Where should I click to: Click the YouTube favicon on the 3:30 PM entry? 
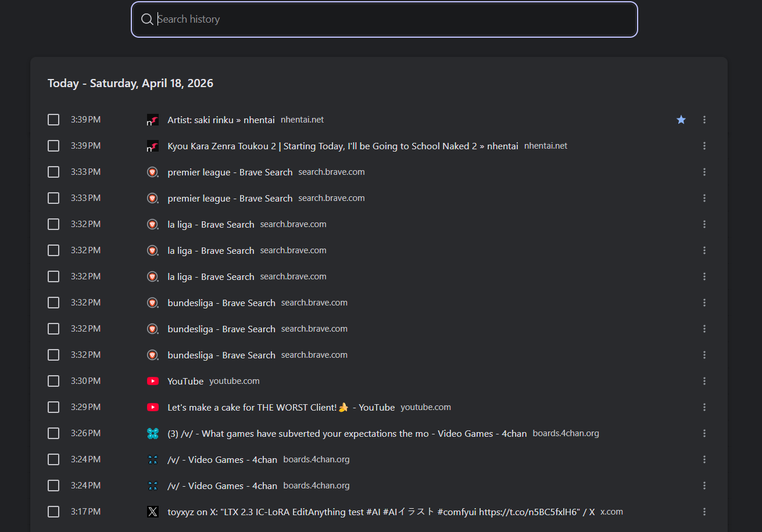[x=153, y=381]
